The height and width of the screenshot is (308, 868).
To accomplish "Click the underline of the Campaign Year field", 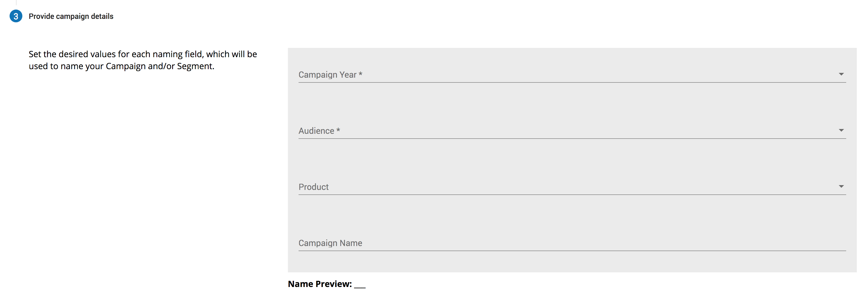I will click(x=572, y=82).
